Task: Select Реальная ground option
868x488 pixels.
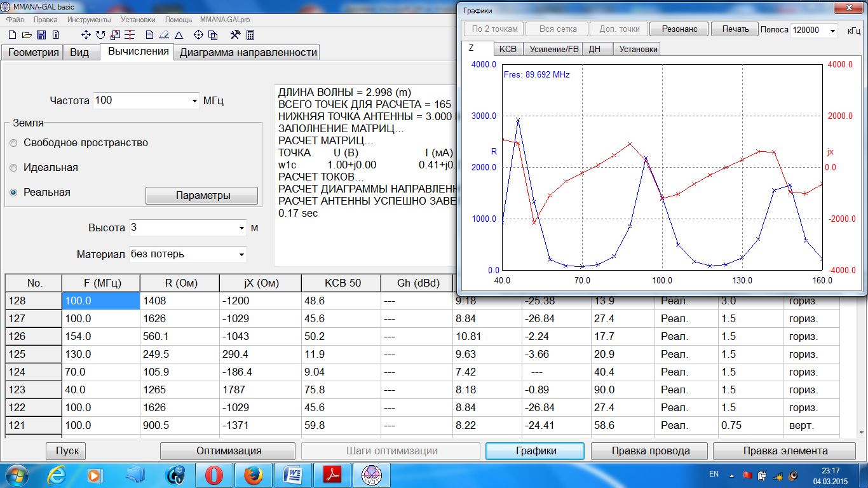Action: tap(14, 193)
